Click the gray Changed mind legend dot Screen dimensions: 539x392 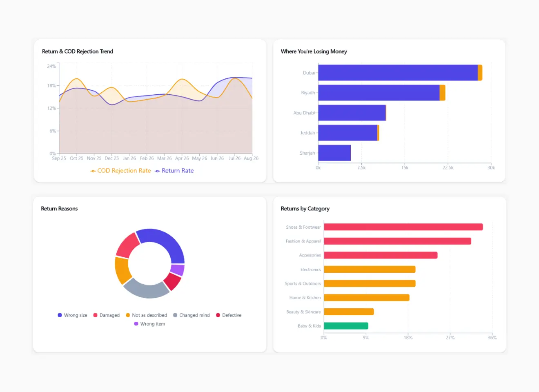click(175, 315)
